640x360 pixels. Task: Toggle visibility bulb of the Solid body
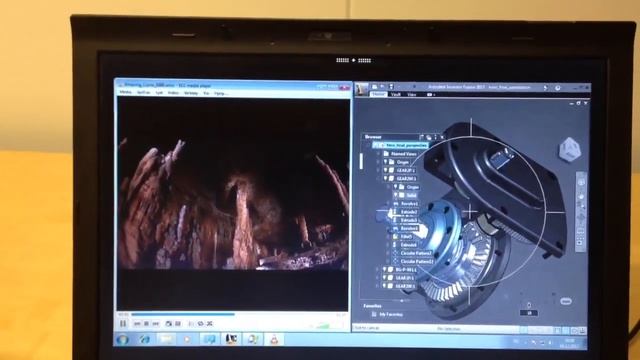tap(395, 195)
